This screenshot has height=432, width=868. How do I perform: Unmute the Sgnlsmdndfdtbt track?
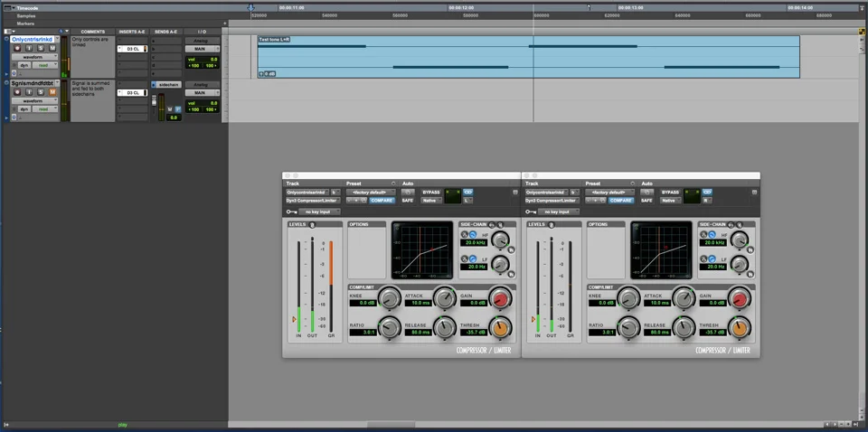(52, 92)
